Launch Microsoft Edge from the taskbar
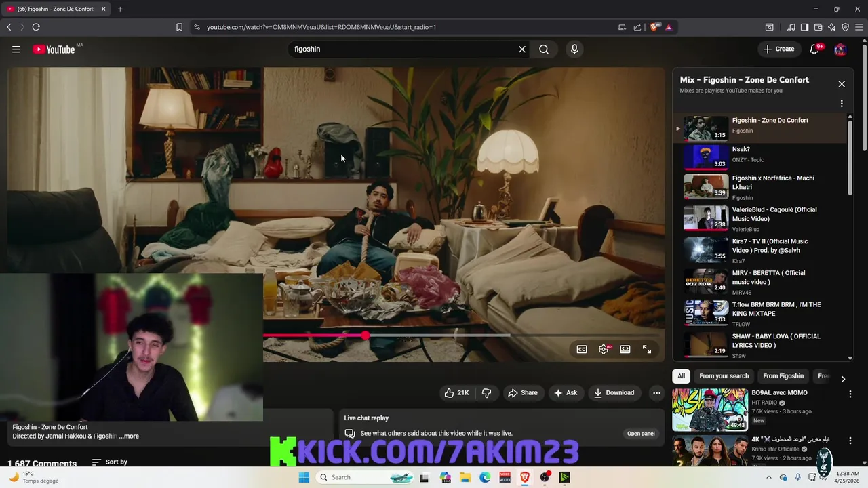The image size is (868, 488). point(485,477)
